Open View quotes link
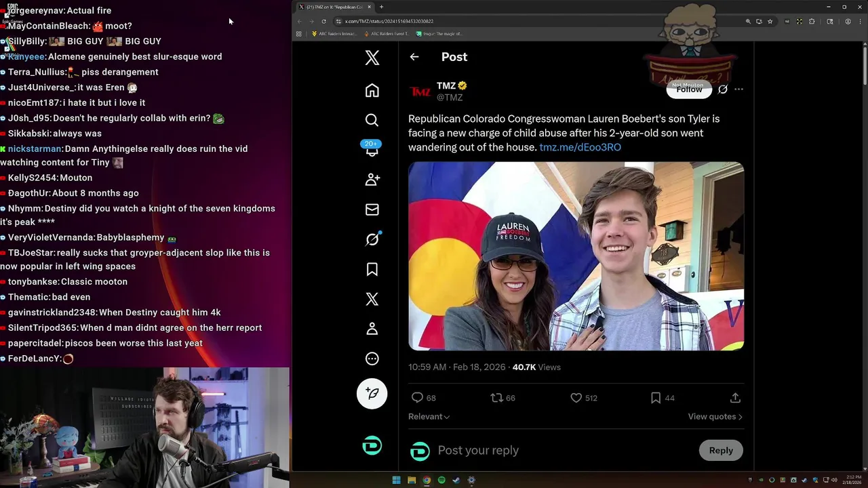 point(715,417)
